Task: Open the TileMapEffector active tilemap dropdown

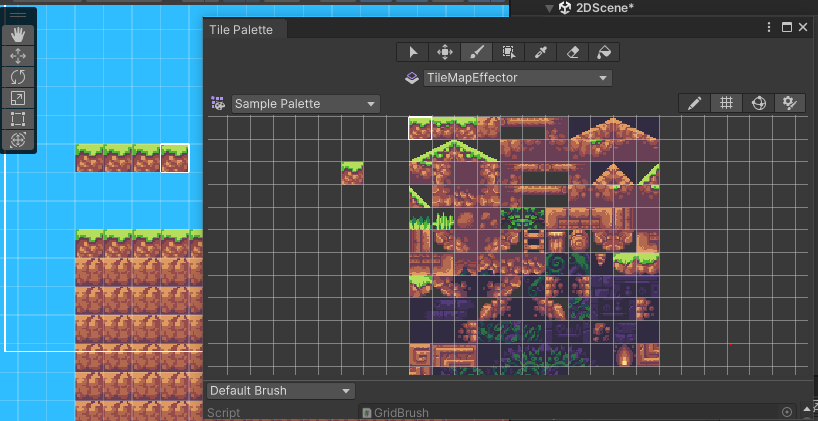Action: (x=518, y=78)
